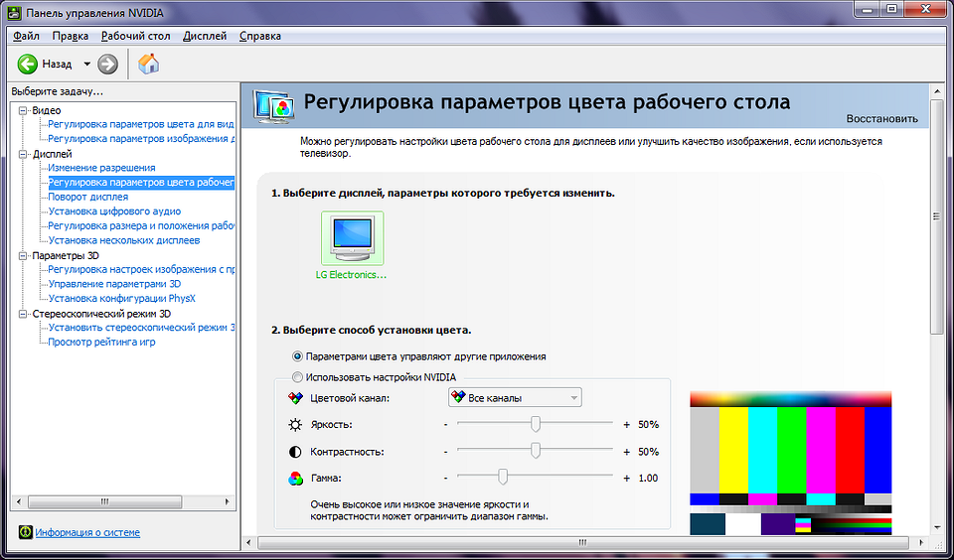Click the 'Яркость' brightness slider handle
The width and height of the screenshot is (954, 560).
[536, 424]
